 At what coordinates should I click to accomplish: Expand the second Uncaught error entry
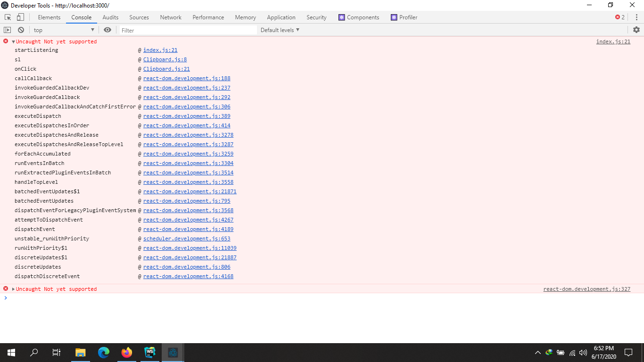pyautogui.click(x=13, y=289)
